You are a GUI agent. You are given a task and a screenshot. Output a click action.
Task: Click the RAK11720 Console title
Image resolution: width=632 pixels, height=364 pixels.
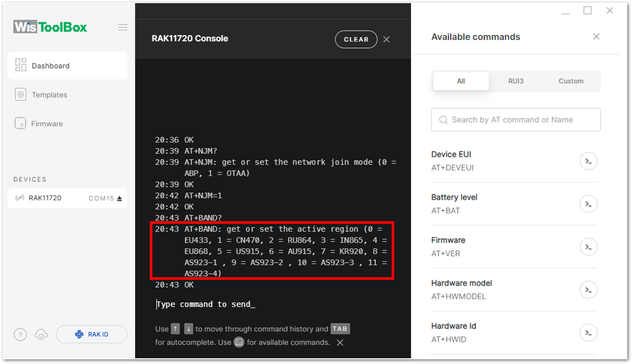(190, 38)
